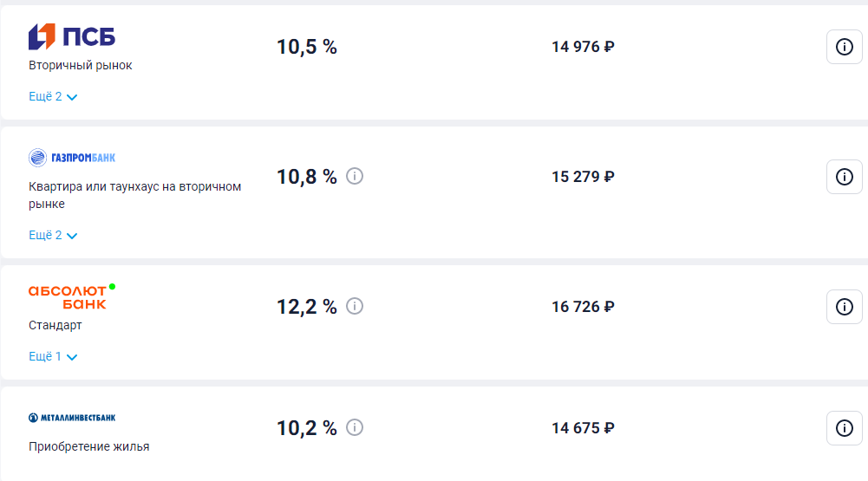Image resolution: width=868 pixels, height=481 pixels.
Task: Open "Квартира или таунхаус на вторичном рынке" program
Action: point(134,195)
